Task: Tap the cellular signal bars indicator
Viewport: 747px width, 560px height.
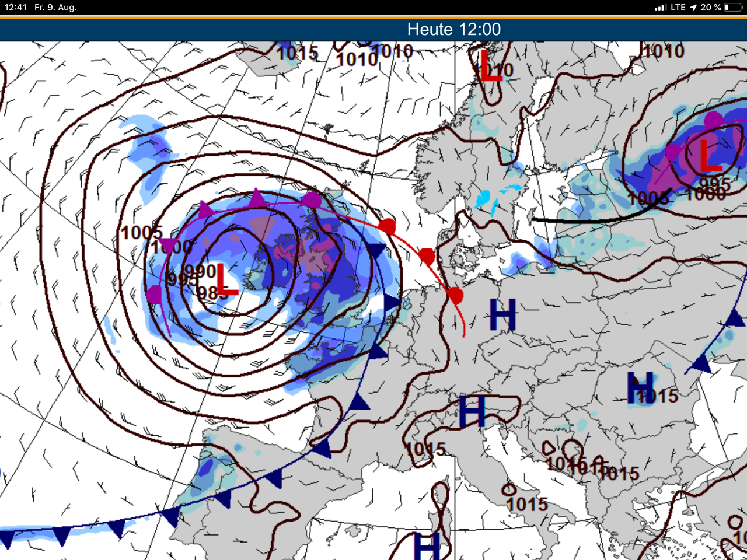Action: click(x=660, y=8)
